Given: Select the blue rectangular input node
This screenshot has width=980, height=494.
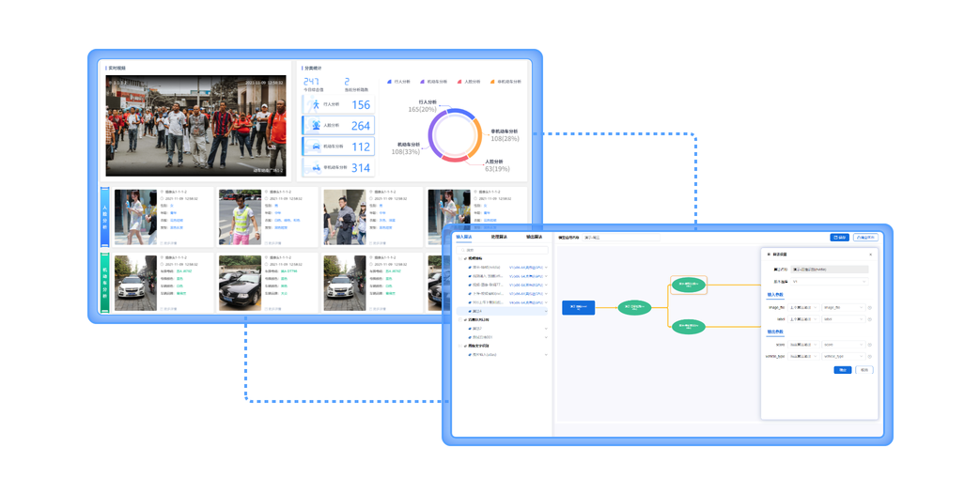Looking at the screenshot, I should click(579, 307).
